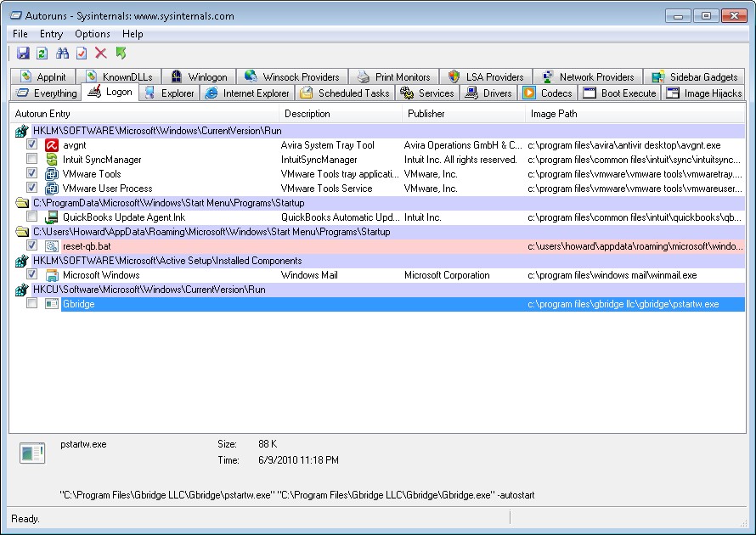Enable the Gbridge checkbox

tap(31, 303)
